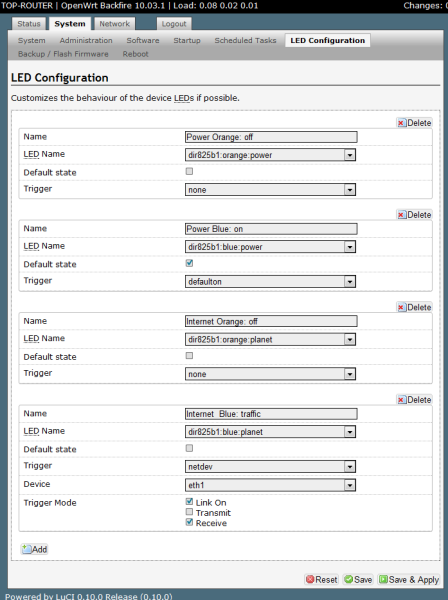Click the Logout link

[174, 24]
